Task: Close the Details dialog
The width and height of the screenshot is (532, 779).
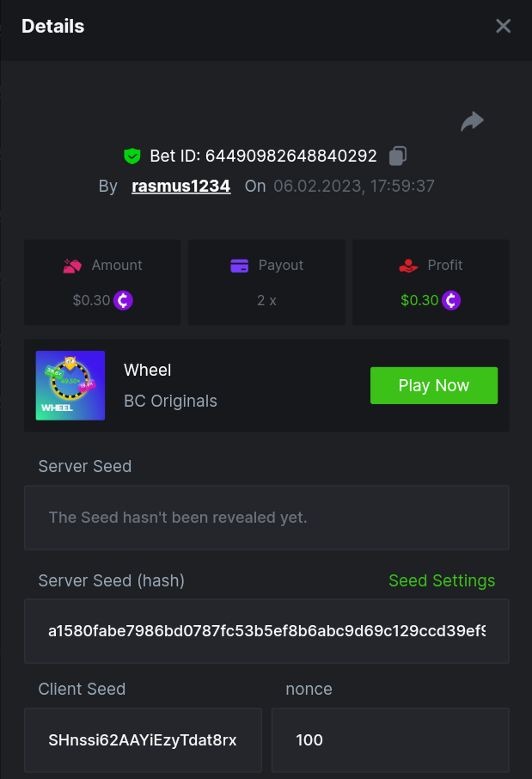Action: pyautogui.click(x=504, y=27)
